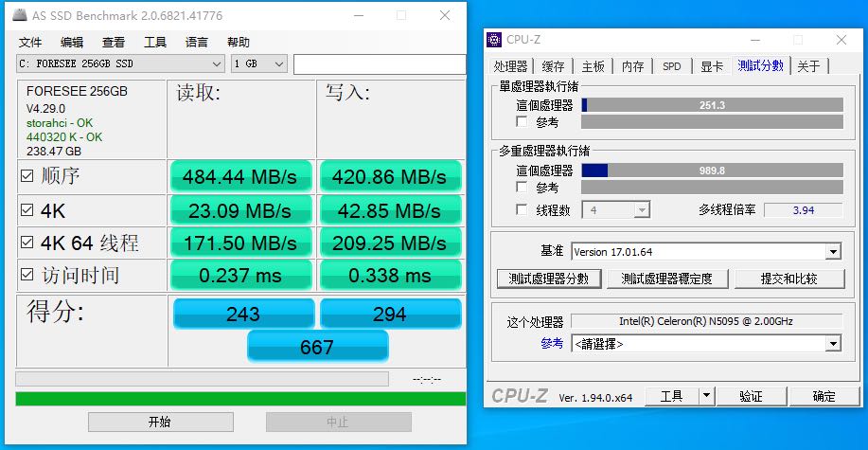Click the green progress bar in AS SSD

point(240,399)
